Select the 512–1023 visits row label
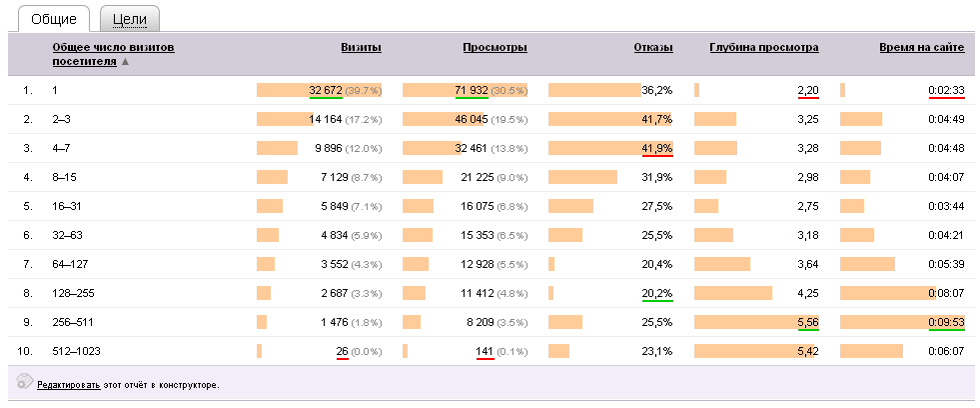Viewport: 980px width, 408px height. [76, 351]
